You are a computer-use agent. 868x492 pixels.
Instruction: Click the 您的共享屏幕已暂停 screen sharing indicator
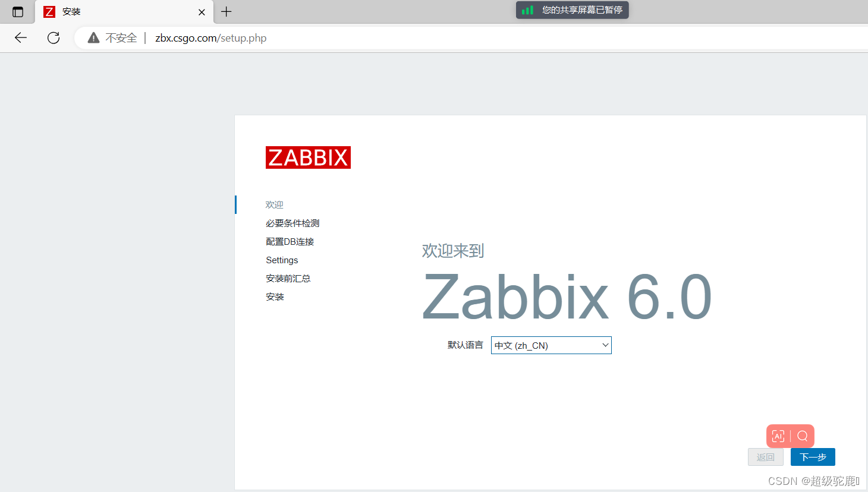point(572,10)
